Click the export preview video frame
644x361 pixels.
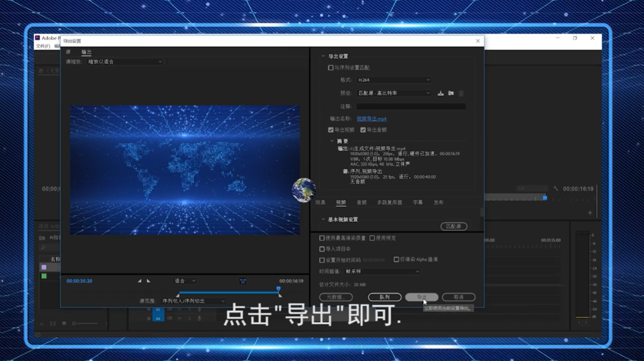[185, 170]
